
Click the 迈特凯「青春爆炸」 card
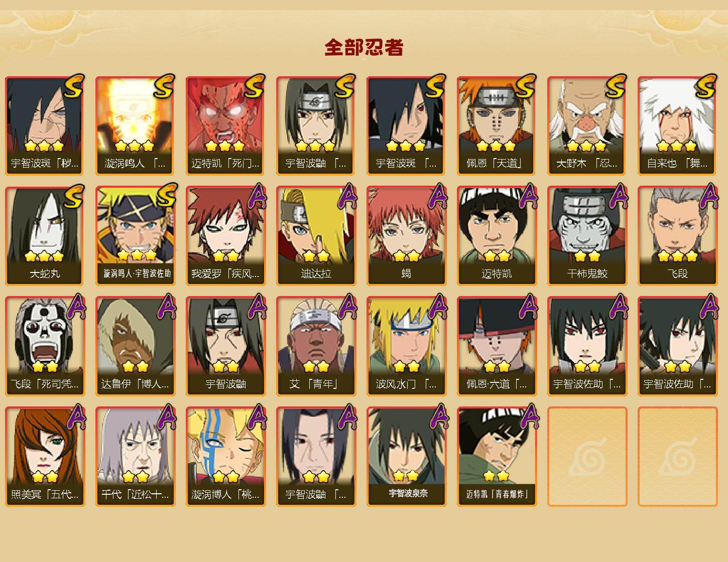(497, 457)
